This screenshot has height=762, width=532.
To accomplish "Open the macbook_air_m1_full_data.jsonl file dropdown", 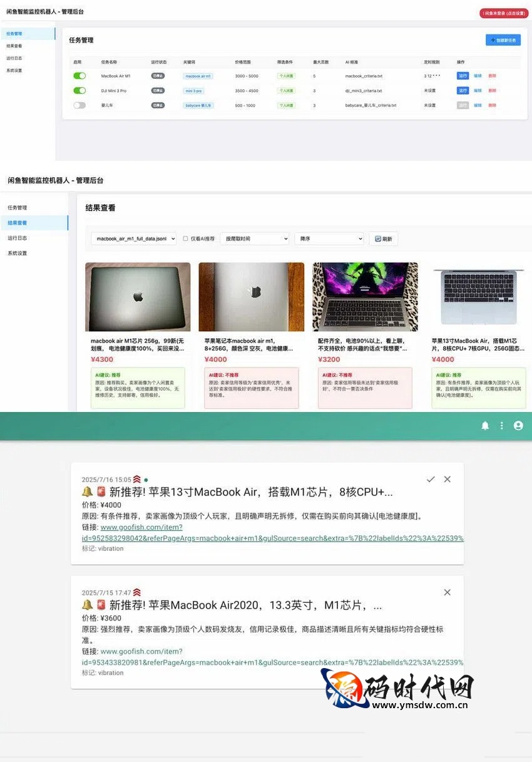I will pos(133,239).
